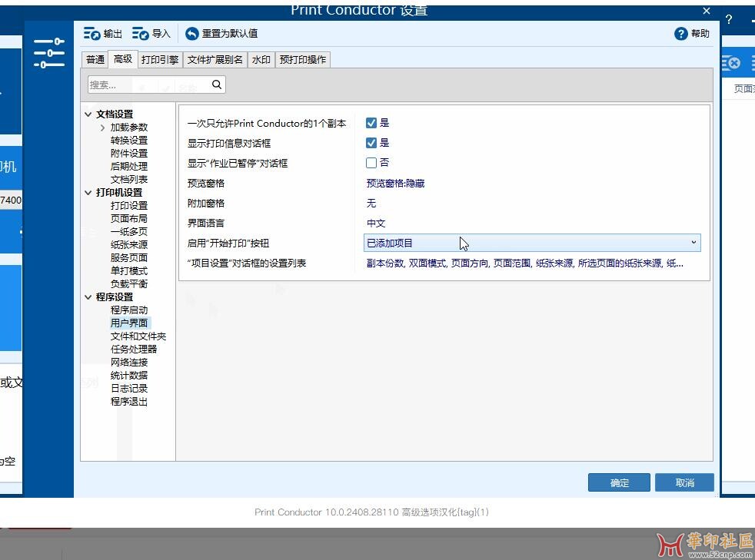Click the 文档设置 tree label
The width and height of the screenshot is (755, 560).
(x=115, y=114)
